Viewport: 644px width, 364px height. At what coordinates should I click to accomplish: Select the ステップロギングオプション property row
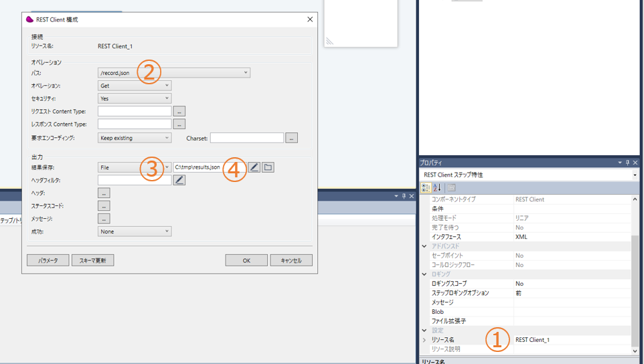pyautogui.click(x=530, y=293)
